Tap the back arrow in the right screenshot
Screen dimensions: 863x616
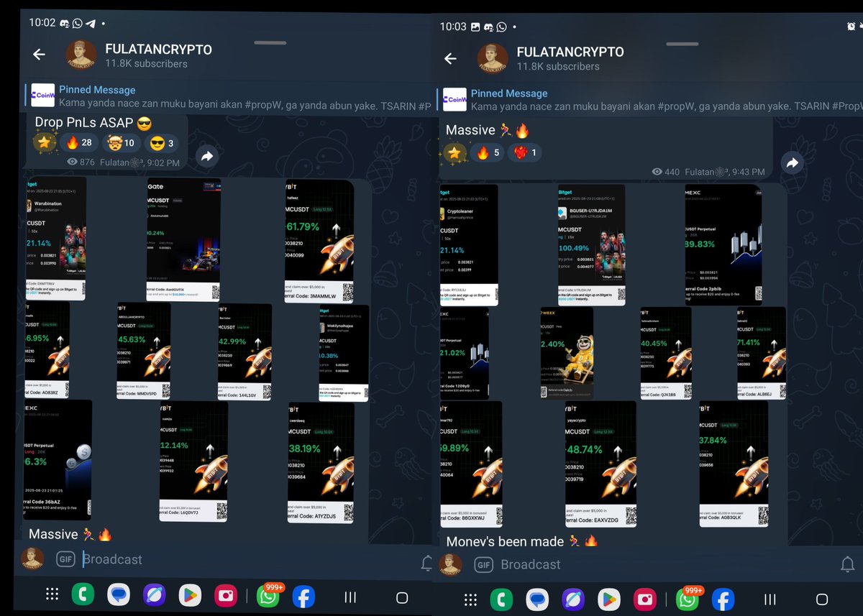[x=450, y=59]
